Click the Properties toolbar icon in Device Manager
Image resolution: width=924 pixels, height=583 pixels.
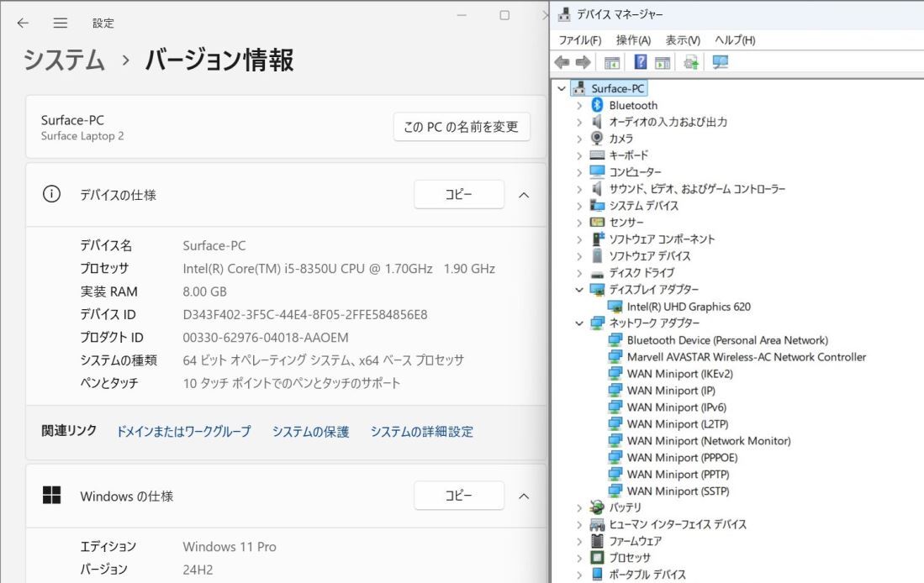click(x=663, y=60)
